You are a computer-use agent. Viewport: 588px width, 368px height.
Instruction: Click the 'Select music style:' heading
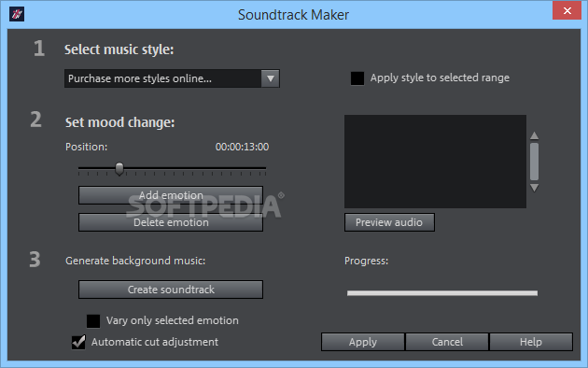(x=119, y=50)
